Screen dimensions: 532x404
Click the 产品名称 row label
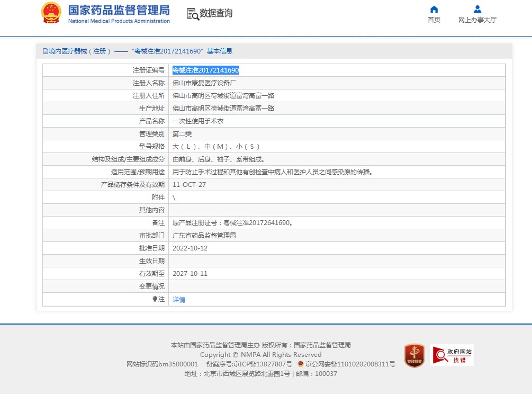tap(152, 121)
